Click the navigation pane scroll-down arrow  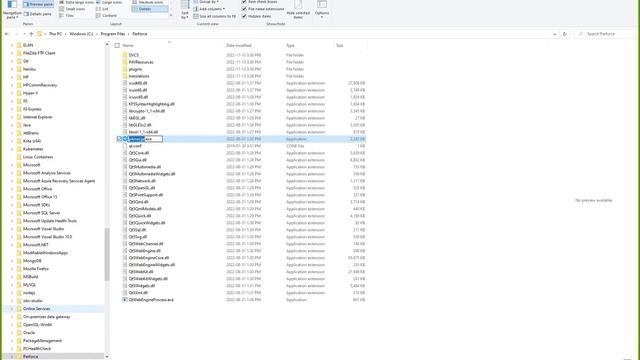point(107,357)
